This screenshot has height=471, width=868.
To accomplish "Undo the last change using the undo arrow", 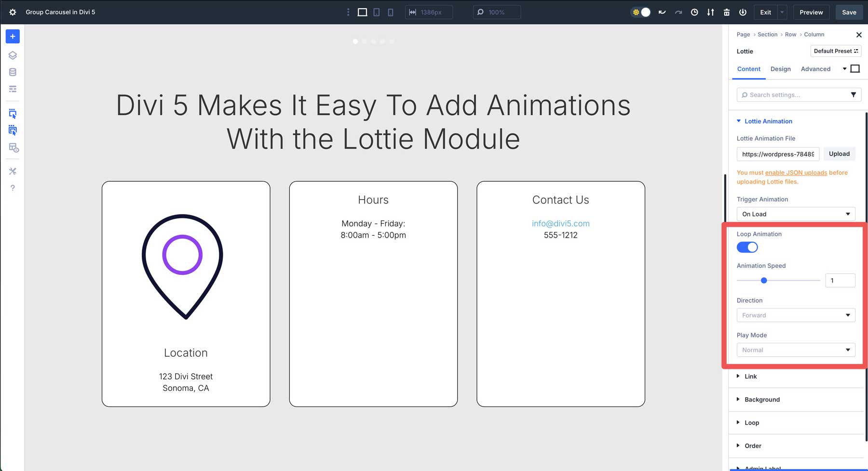I will [x=662, y=12].
